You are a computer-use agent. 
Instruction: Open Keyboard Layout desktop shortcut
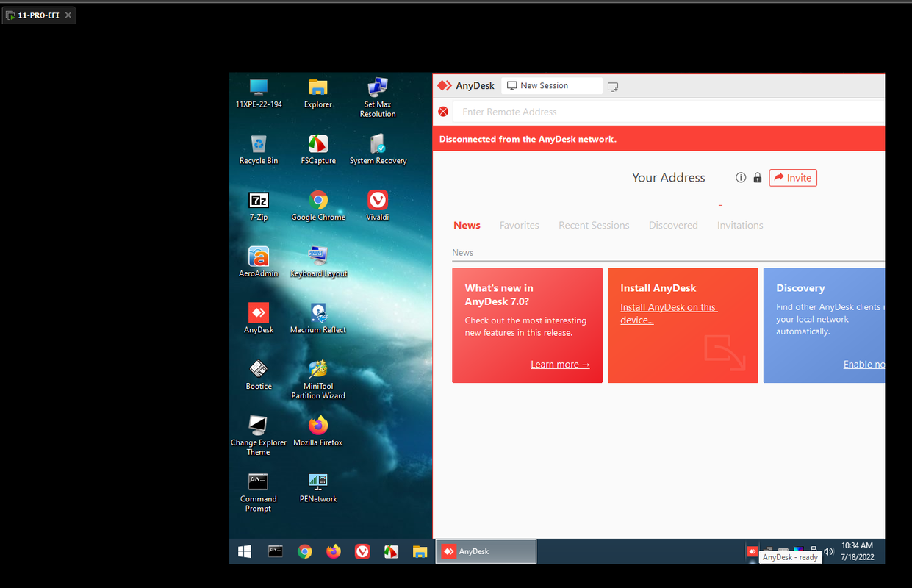tap(318, 262)
